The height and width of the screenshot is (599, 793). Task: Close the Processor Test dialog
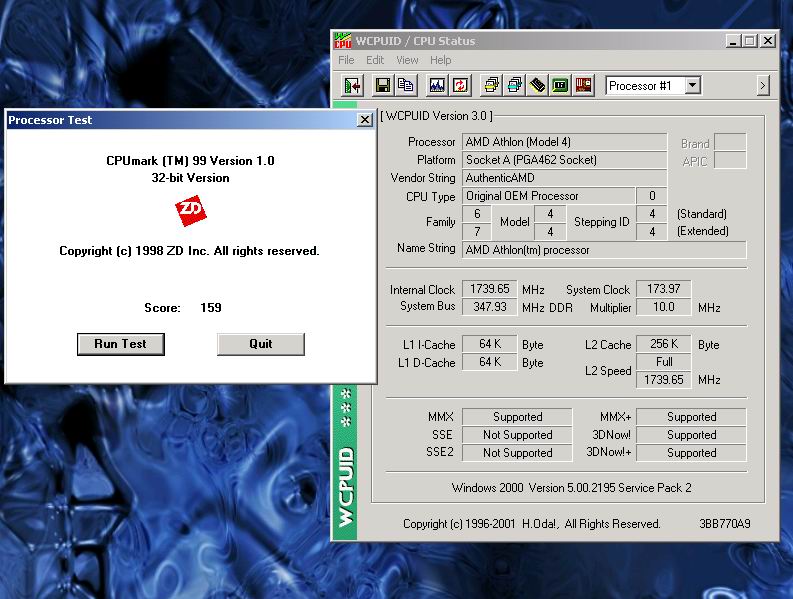pos(364,120)
